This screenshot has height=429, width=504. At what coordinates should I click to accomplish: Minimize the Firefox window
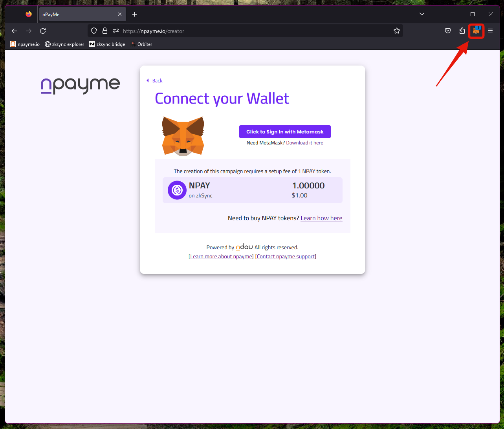455,14
